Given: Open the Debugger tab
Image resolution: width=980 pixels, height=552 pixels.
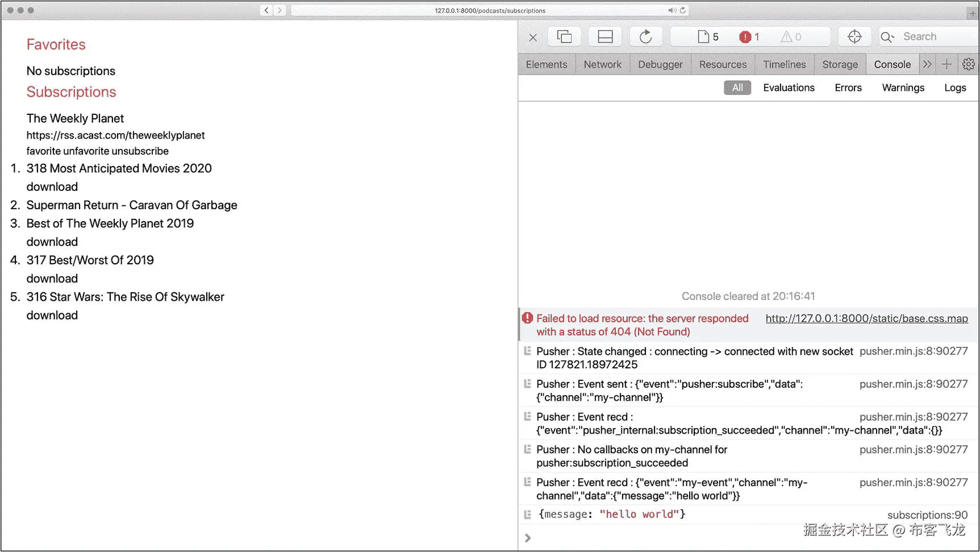Looking at the screenshot, I should click(x=660, y=64).
